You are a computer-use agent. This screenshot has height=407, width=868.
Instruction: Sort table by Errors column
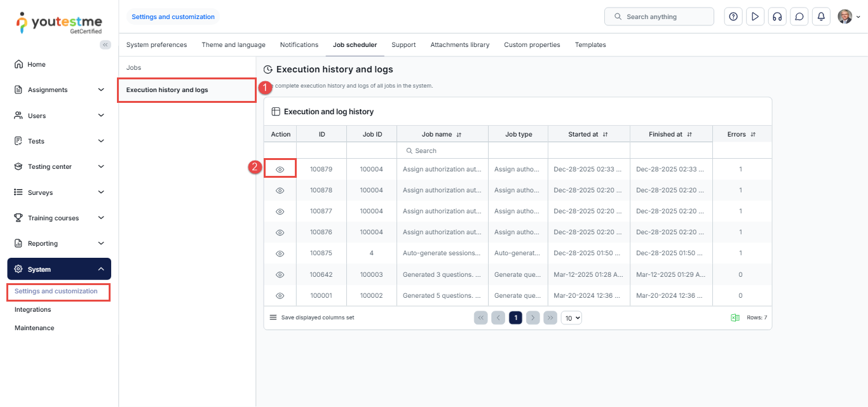742,135
